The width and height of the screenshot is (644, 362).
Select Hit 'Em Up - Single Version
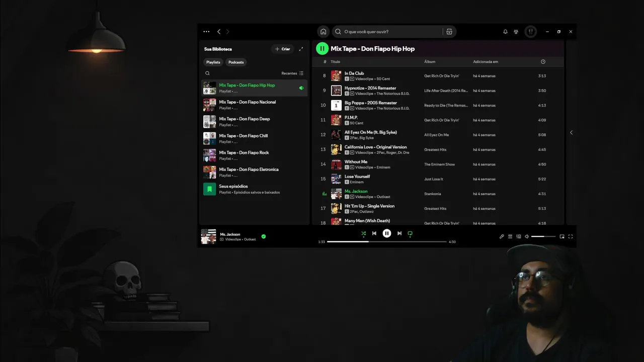point(438,209)
